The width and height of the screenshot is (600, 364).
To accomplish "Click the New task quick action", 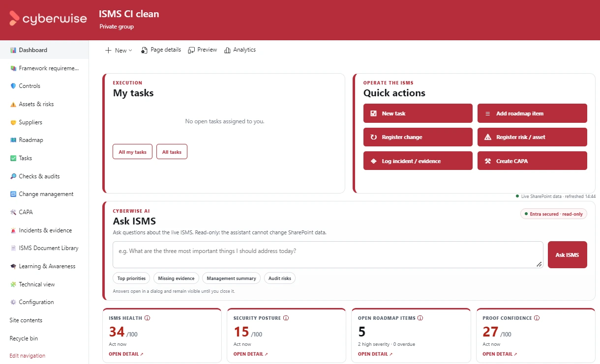I will [418, 113].
